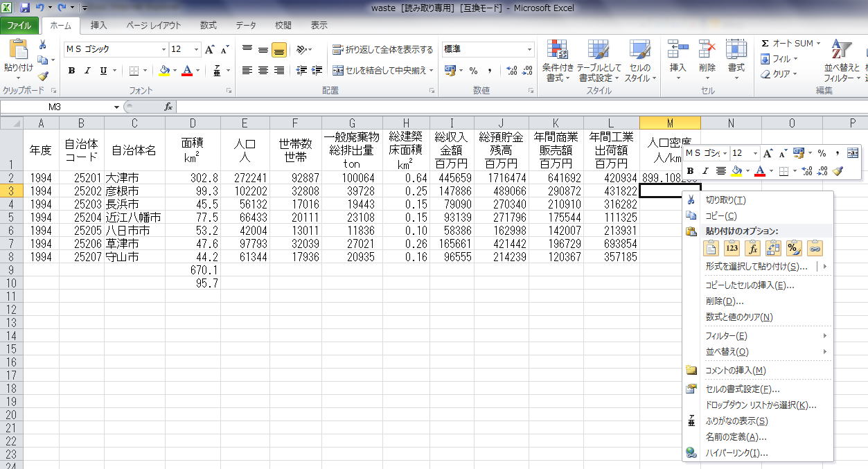Decrease font size with the ribbon shrink-font icon
Viewport: 868px width, 469px height.
(x=224, y=49)
